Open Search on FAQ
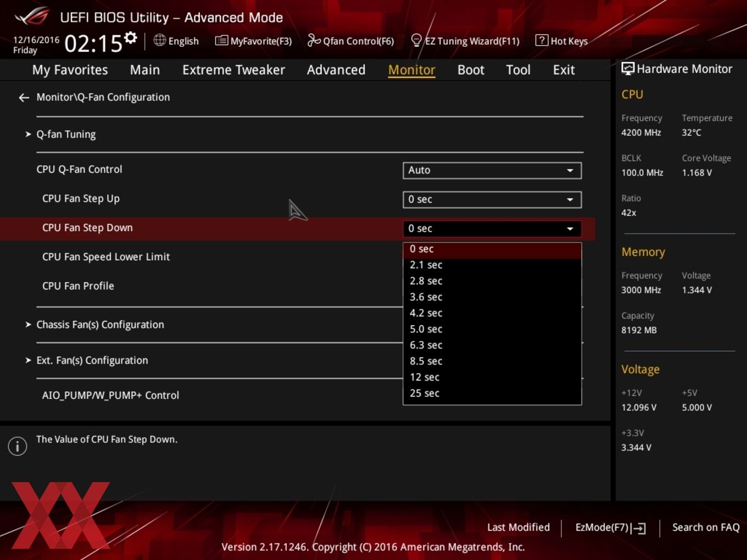The width and height of the screenshot is (747, 560). [706, 527]
